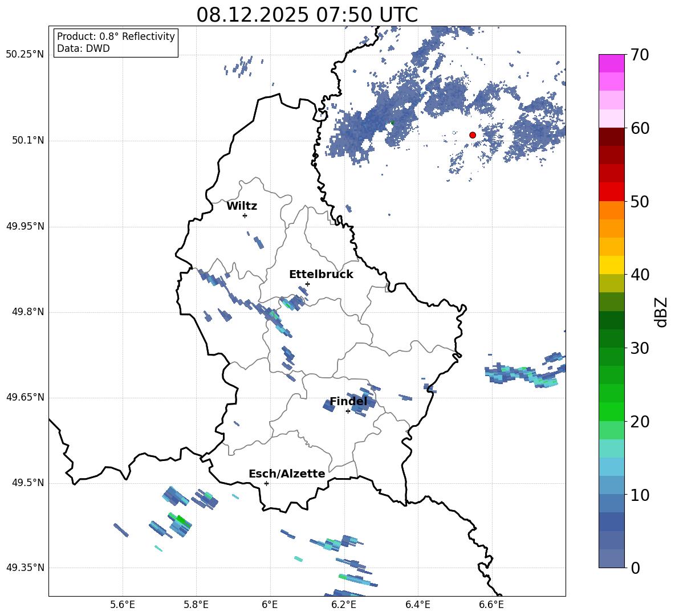Click the cross marker below Esch/Alzette
This screenshot has width=675, height=616.
[266, 483]
